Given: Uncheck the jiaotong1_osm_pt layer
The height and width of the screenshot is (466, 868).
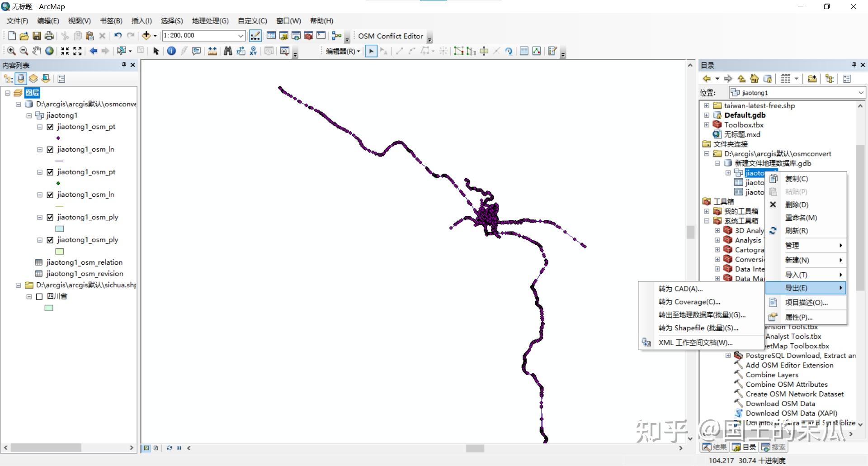Looking at the screenshot, I should [x=50, y=127].
